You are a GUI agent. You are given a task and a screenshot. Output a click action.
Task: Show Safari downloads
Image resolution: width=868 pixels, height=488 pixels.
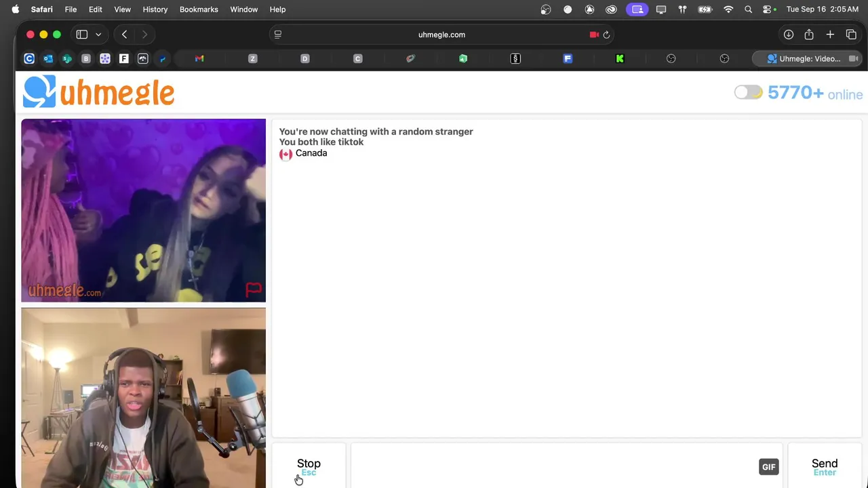coord(788,35)
